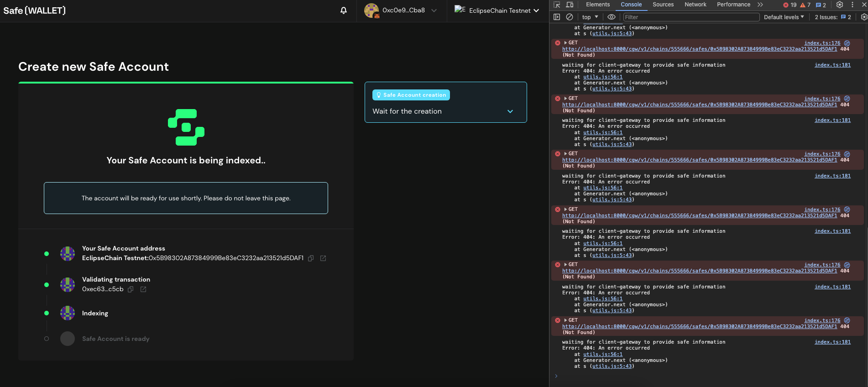Expand the topmost GET error entry
Screen dimensions: 868x387
pos(566,43)
